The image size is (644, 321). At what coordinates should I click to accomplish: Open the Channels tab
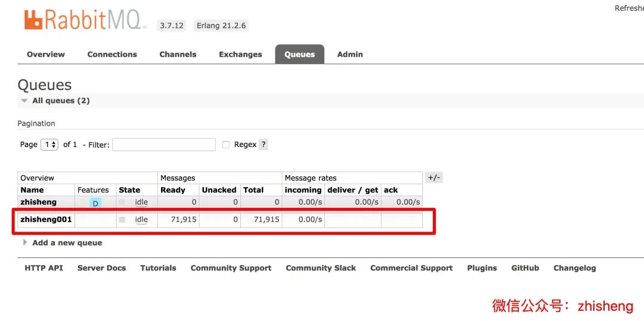[x=178, y=54]
